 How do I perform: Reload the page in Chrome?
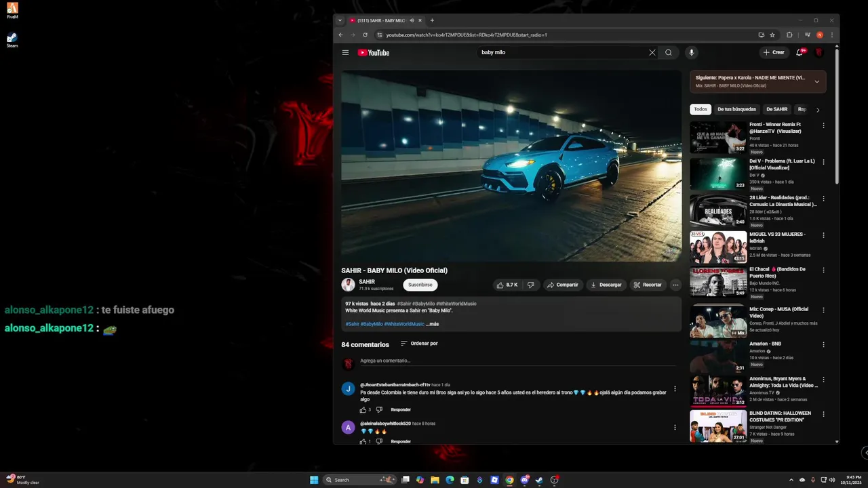[365, 35]
